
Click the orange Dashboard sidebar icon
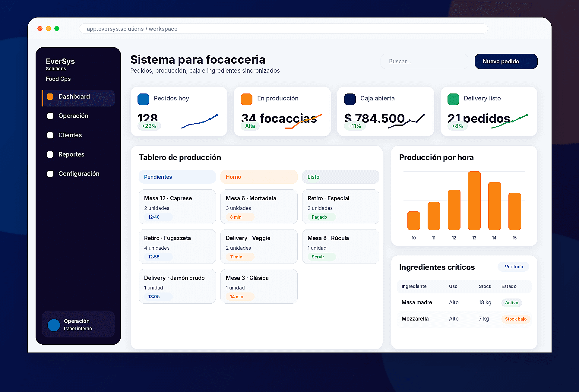pos(50,96)
